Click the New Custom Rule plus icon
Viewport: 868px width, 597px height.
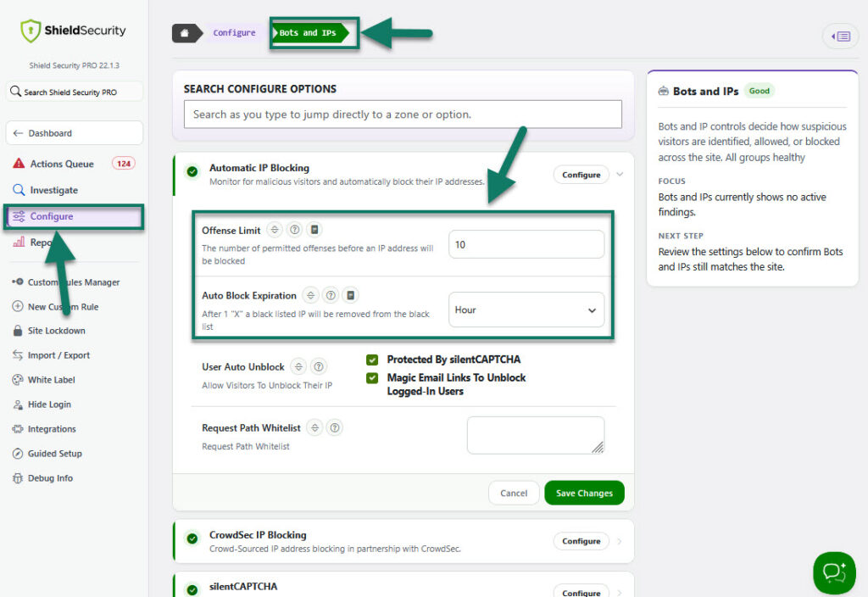[18, 306]
